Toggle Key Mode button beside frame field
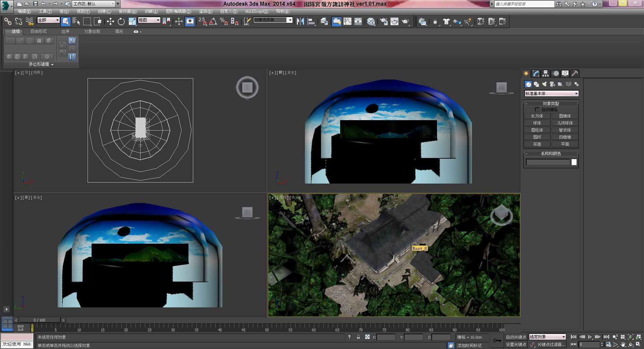 point(574,344)
